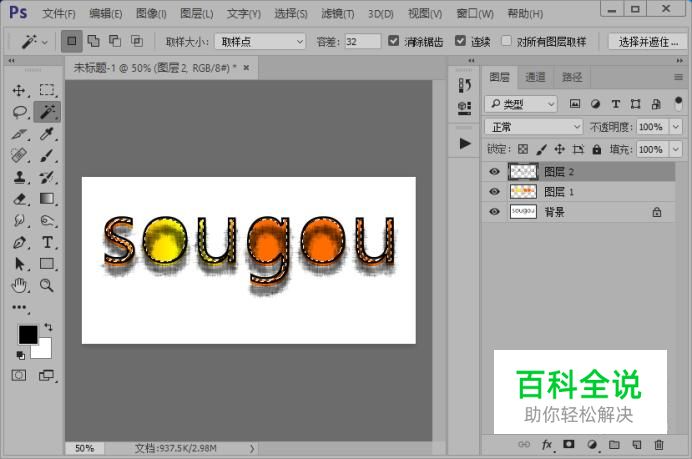Swap foreground and background colors
This screenshot has height=459, width=692.
pos(48,327)
